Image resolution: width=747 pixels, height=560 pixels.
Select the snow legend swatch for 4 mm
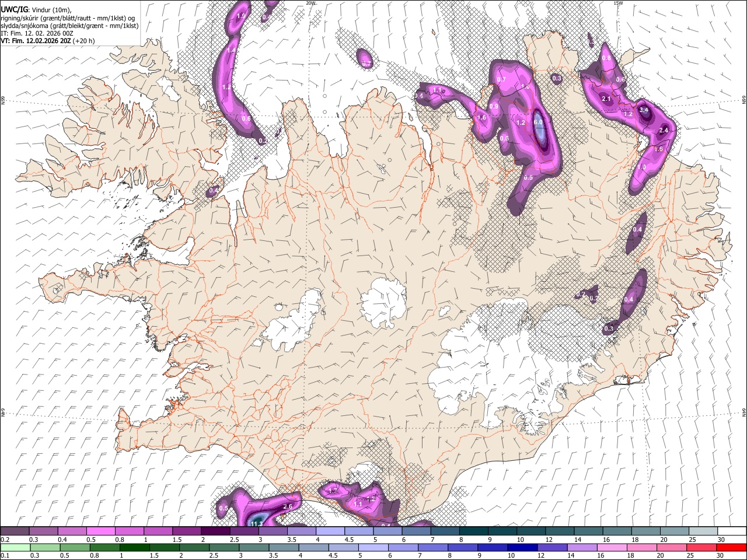tap(330, 531)
